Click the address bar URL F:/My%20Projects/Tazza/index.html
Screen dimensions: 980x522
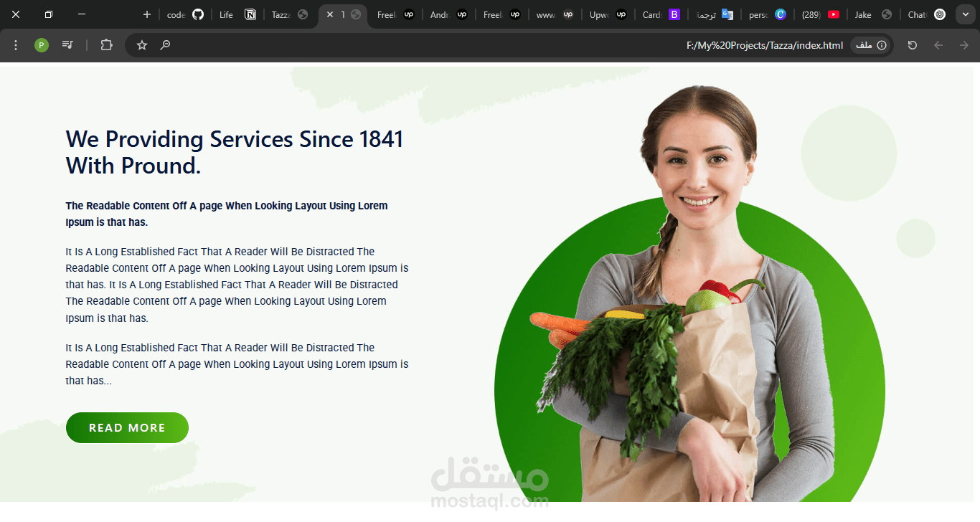click(765, 45)
